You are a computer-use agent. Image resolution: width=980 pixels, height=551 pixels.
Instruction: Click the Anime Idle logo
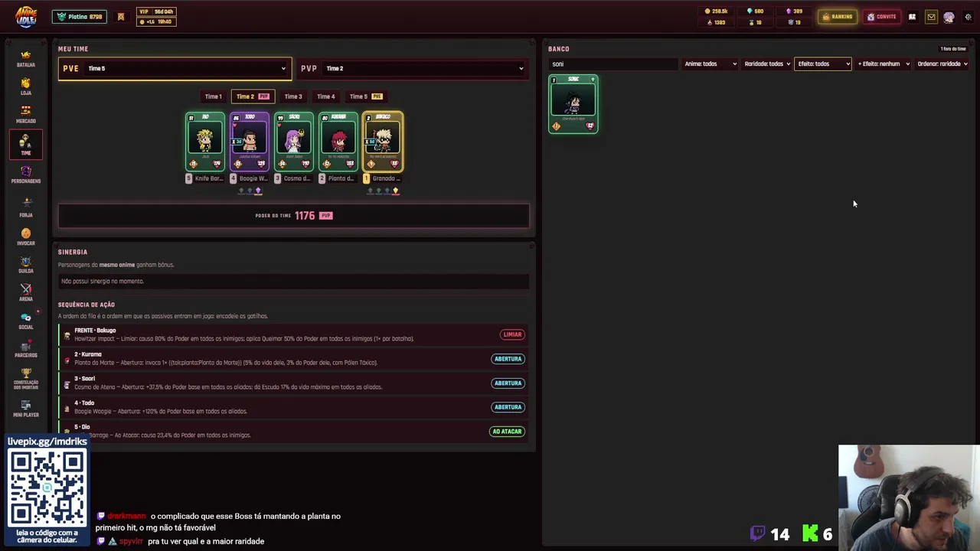(x=26, y=17)
